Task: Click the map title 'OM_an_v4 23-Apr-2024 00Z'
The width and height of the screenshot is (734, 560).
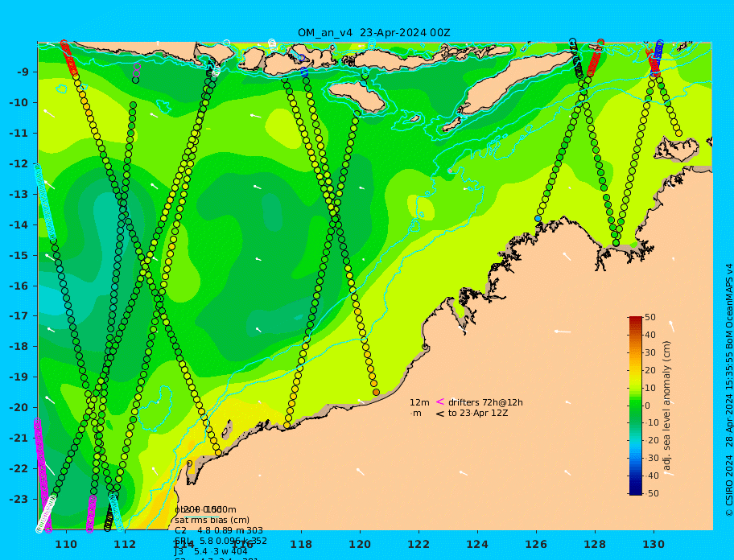Action: point(373,33)
